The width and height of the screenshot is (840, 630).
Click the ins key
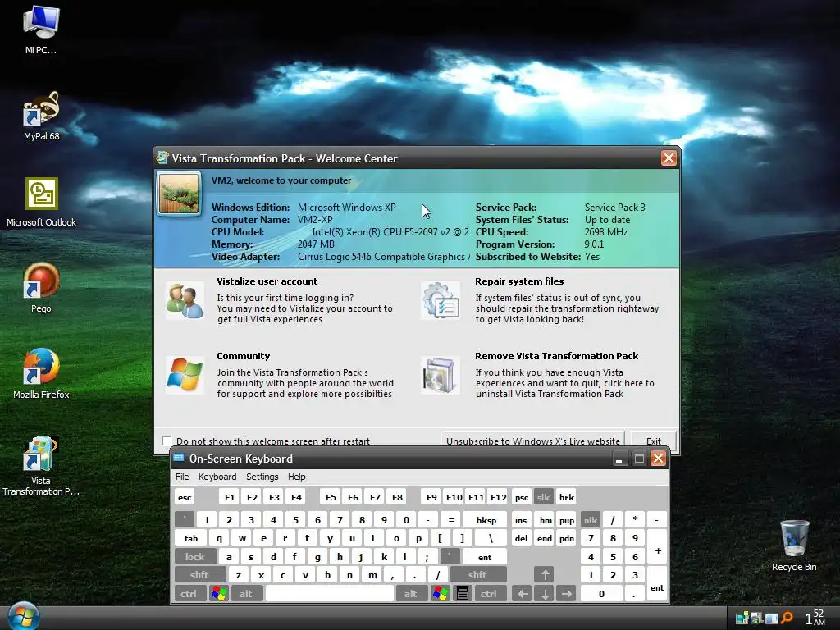(522, 519)
